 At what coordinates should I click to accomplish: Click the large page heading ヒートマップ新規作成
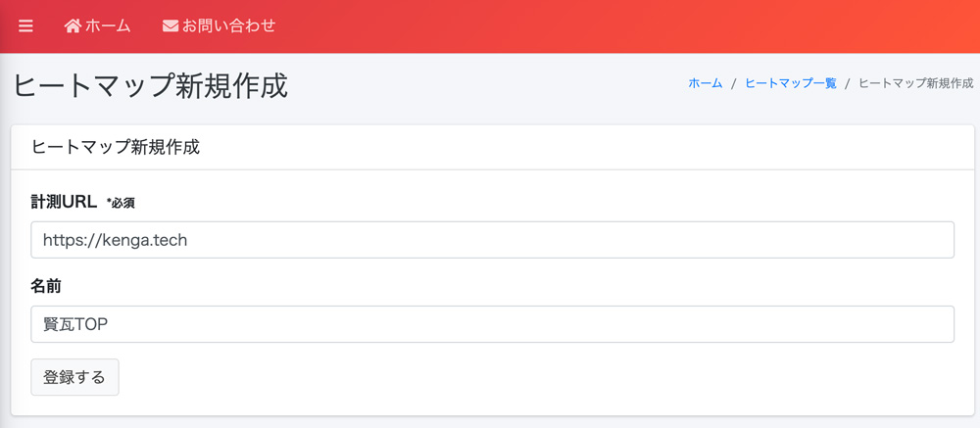(x=150, y=85)
